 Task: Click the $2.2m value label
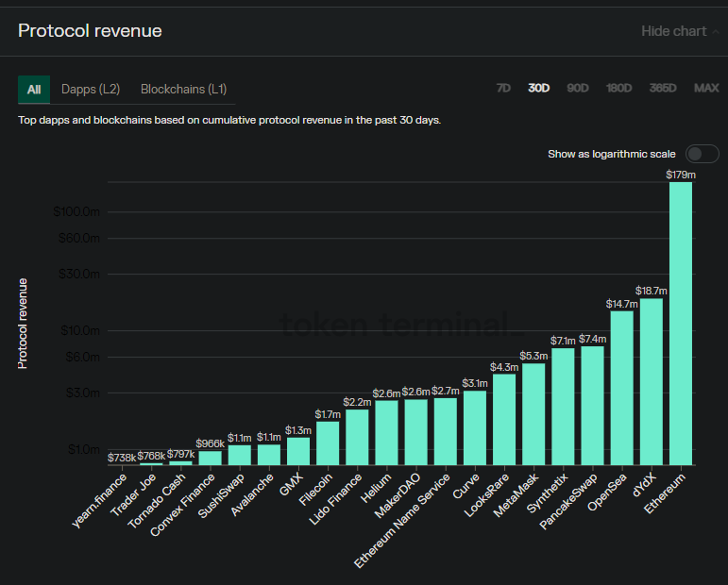pyautogui.click(x=357, y=402)
